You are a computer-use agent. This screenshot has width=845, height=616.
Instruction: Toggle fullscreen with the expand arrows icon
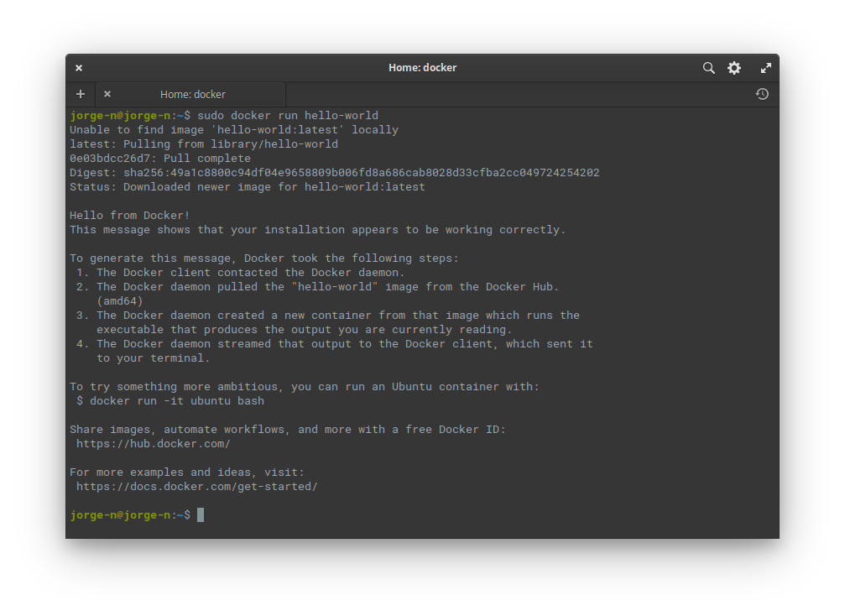[766, 68]
